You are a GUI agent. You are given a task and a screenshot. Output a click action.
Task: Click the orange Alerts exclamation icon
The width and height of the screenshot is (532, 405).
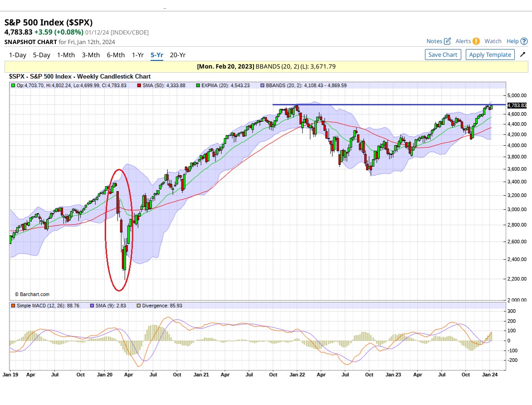click(x=476, y=41)
